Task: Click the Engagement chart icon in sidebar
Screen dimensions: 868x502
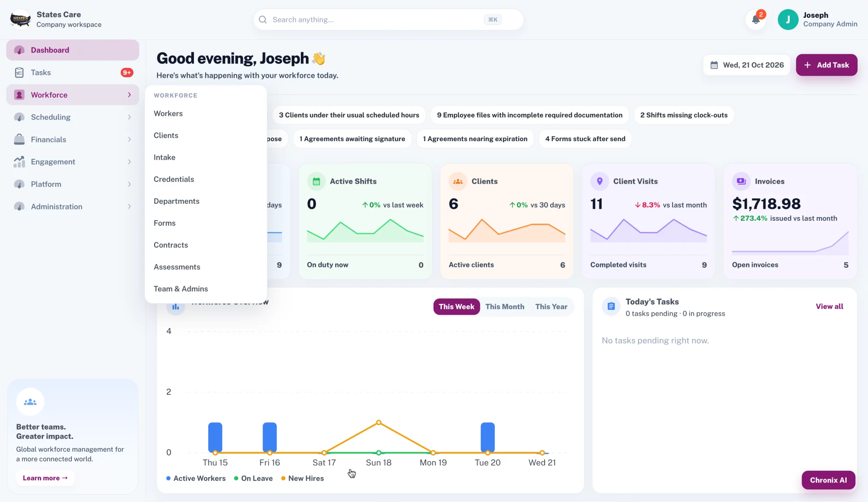Action: [x=19, y=162]
